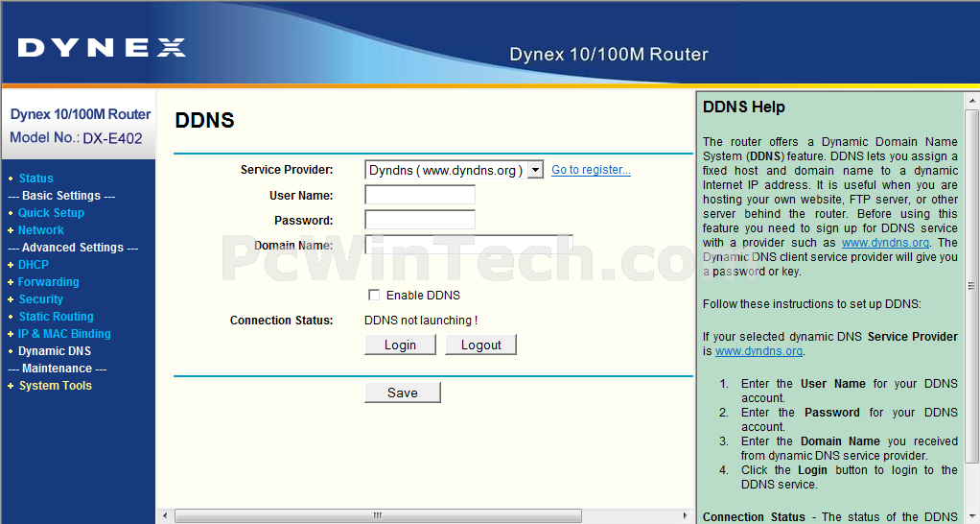The image size is (980, 524).
Task: Expand the System Tools section
Action: point(55,386)
